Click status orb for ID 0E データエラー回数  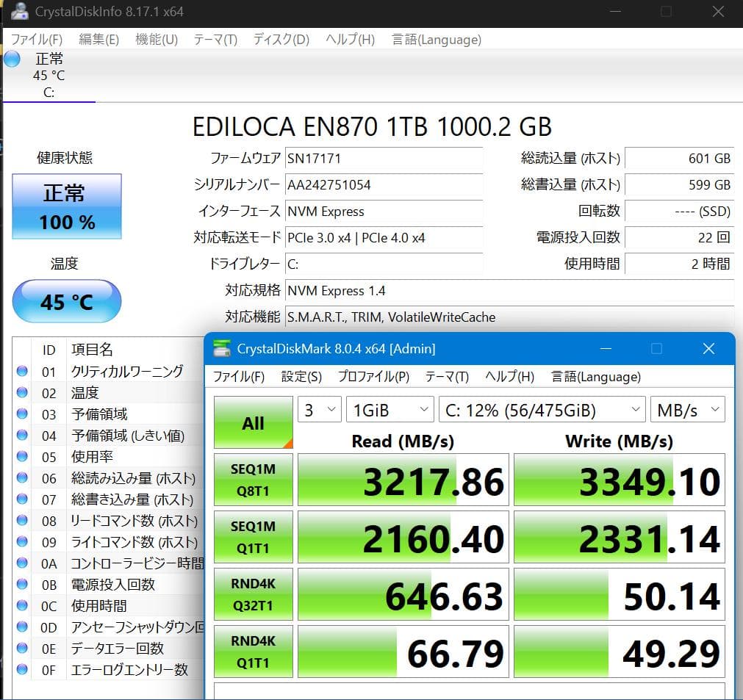pyautogui.click(x=22, y=648)
